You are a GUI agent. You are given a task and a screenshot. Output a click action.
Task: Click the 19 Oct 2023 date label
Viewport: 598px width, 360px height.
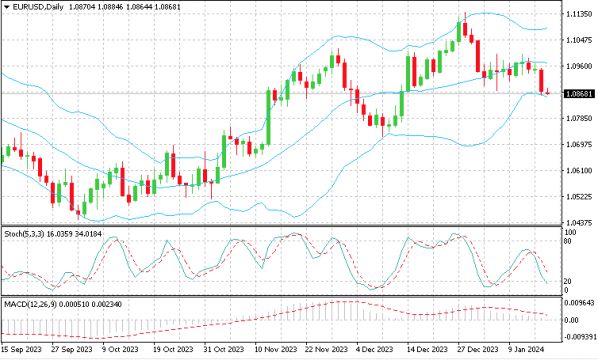173,349
